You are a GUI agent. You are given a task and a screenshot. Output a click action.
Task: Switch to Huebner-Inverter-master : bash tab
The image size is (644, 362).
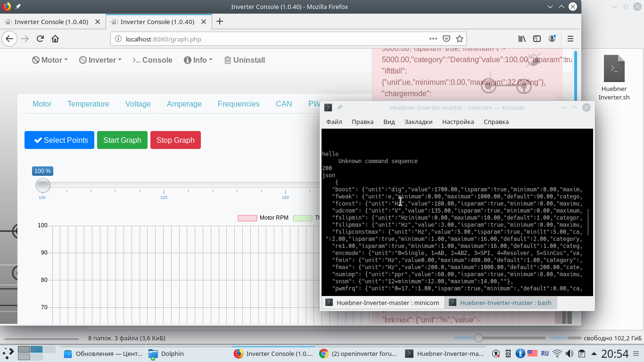coord(501,303)
